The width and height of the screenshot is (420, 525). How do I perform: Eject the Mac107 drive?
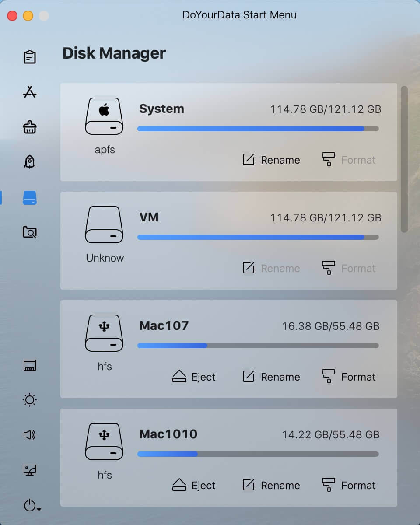(194, 377)
